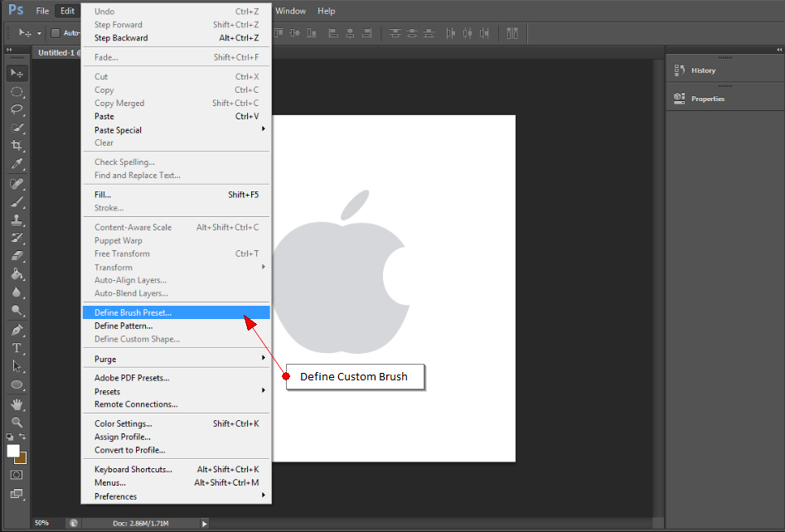Expand the toolbox with double-arrow toggle
The image size is (785, 532).
point(9,50)
